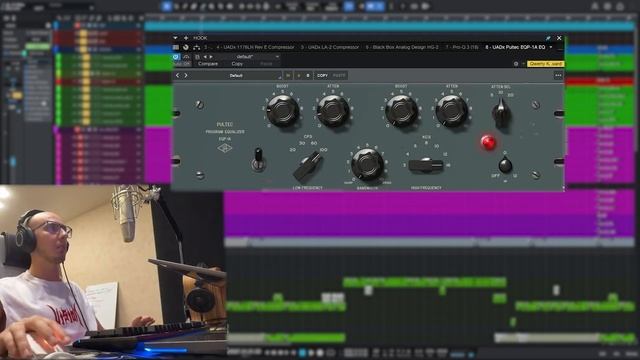Click the grid icon left of the insert tabs
640x360 pixels.
tap(176, 47)
